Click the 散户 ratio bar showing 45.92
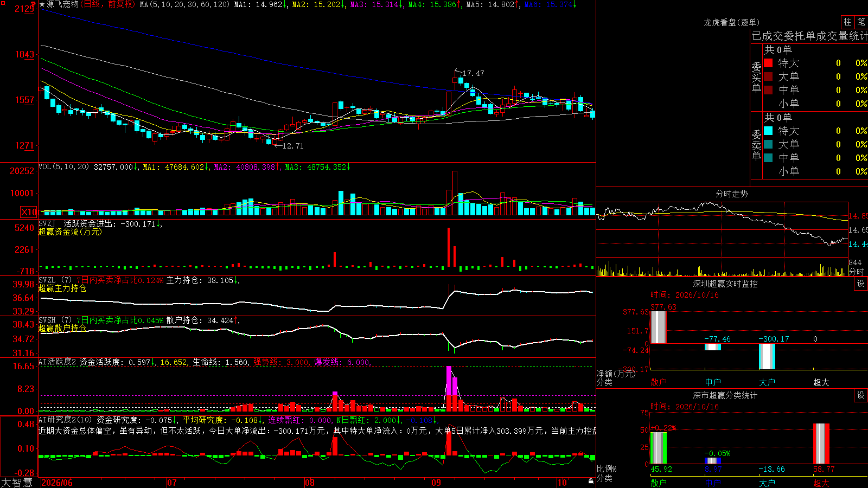868x488 pixels. click(659, 448)
